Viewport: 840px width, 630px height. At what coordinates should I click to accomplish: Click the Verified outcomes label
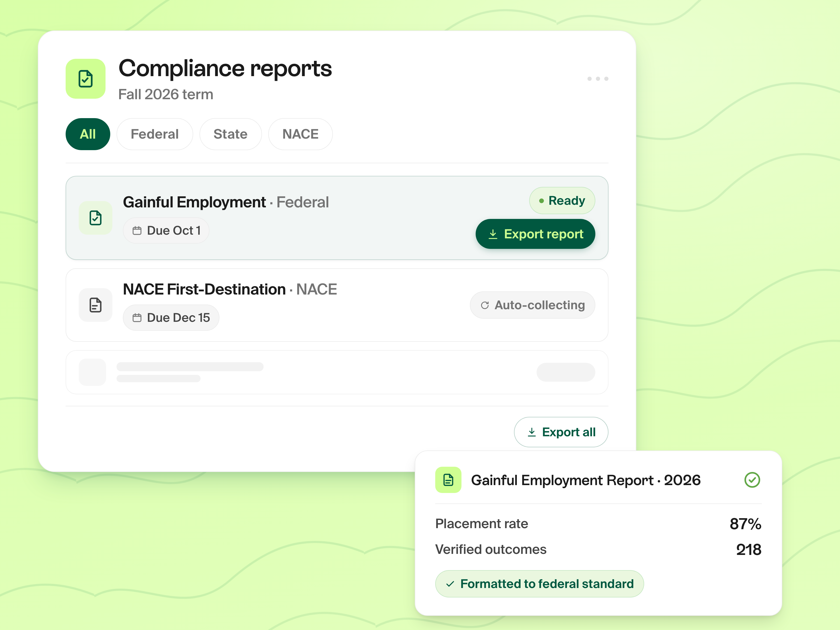491,549
